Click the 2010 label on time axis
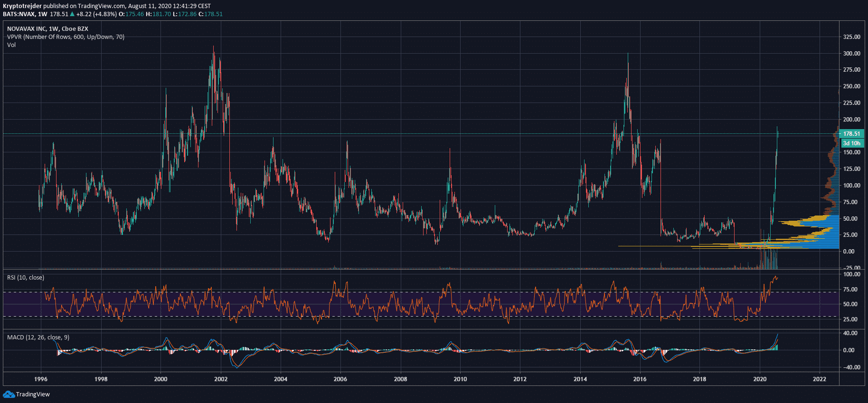This screenshot has height=403, width=868. (460, 379)
